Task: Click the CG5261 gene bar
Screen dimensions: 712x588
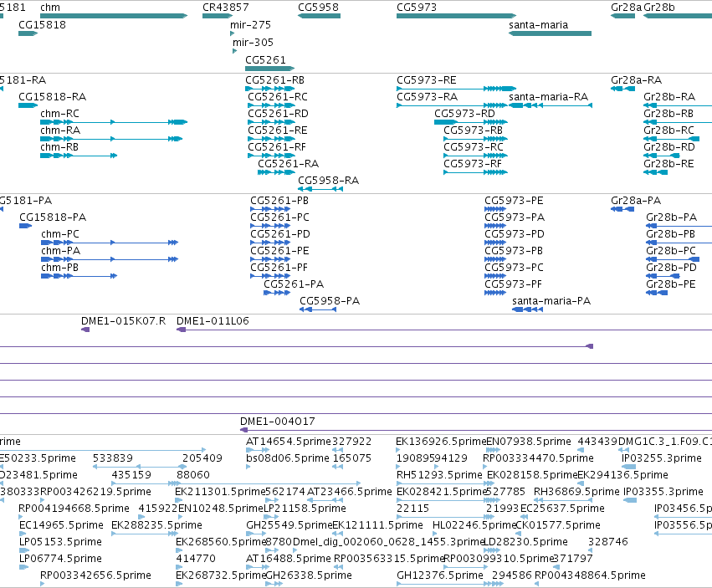Action: 269,69
